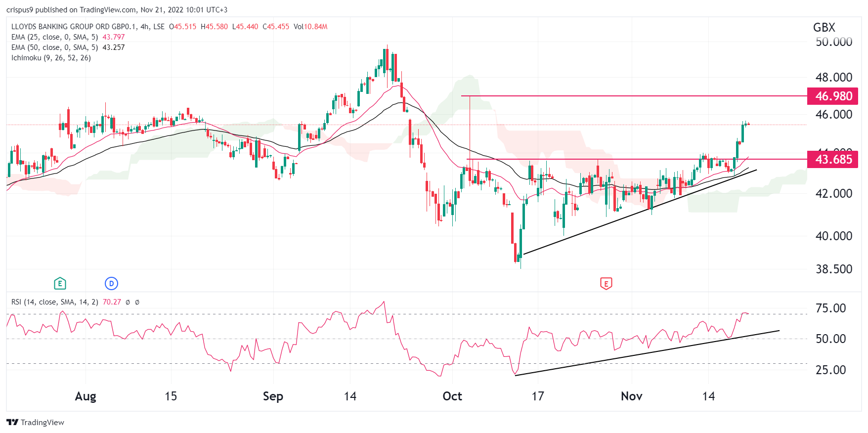The width and height of the screenshot is (868, 433).
Task: Click the TradingView logo at bottom
Action: tap(35, 422)
